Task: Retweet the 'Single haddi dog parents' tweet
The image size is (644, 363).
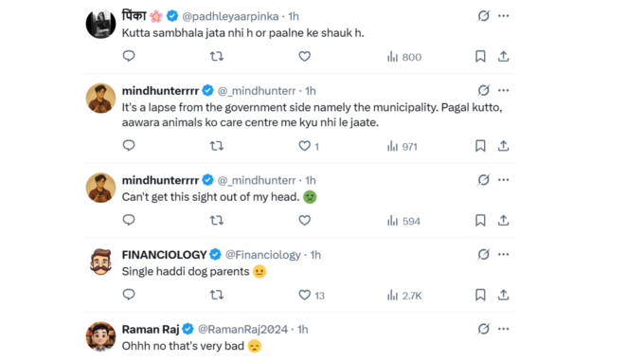Action: click(217, 295)
